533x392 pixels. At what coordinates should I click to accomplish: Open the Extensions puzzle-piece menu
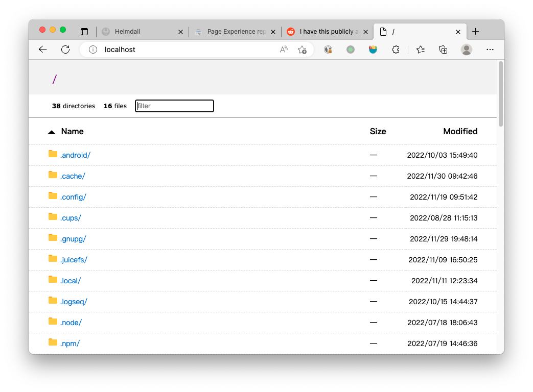[396, 50]
